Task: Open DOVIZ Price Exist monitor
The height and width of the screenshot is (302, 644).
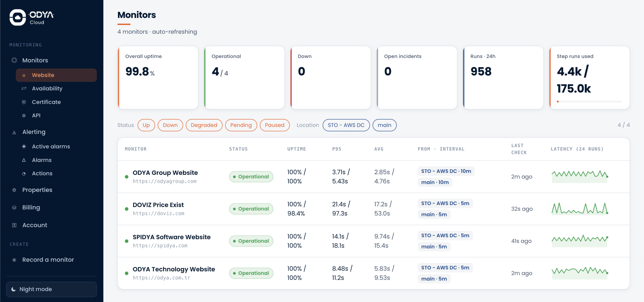Action: (x=158, y=205)
